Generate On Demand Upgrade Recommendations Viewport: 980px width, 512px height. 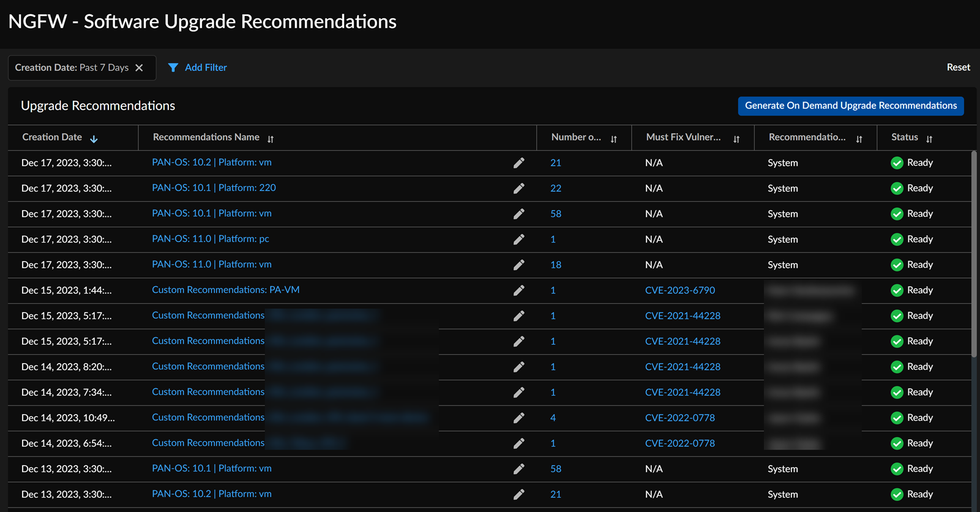click(850, 105)
